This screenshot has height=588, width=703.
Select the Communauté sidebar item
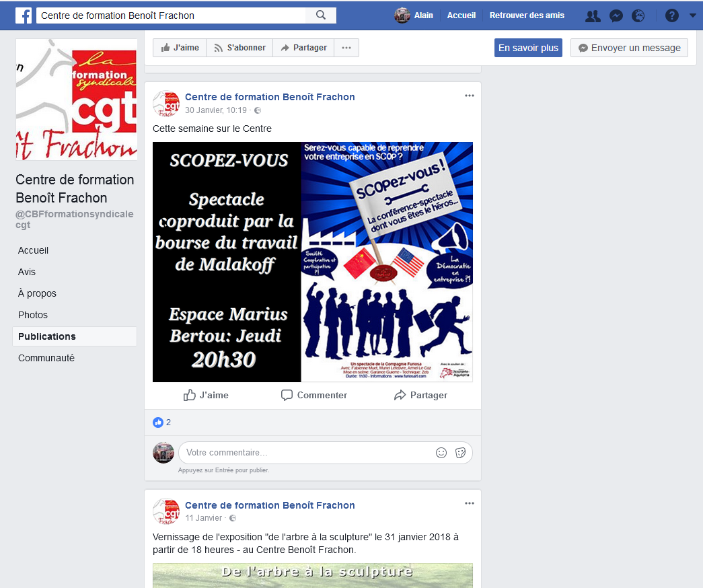tap(46, 358)
